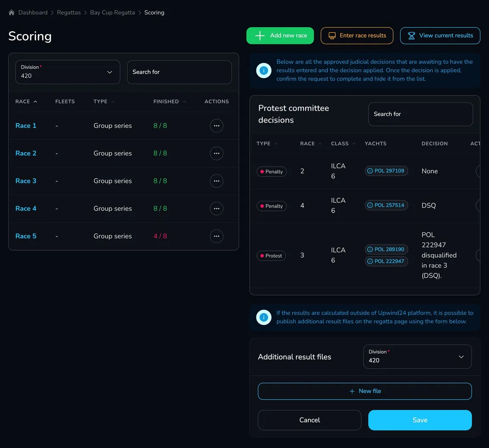Click Decision column header
Image resolution: width=489 pixels, height=448 pixels.
pos(434,144)
